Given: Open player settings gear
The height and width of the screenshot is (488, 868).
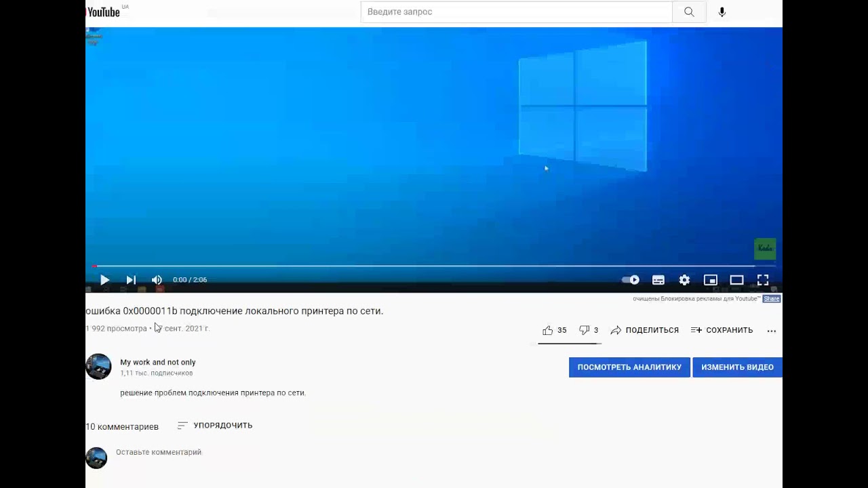Looking at the screenshot, I should (x=684, y=280).
